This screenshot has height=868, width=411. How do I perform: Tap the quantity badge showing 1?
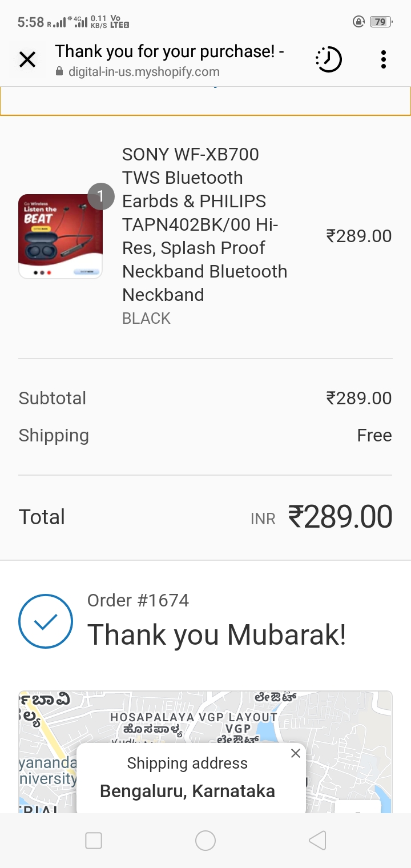101,197
